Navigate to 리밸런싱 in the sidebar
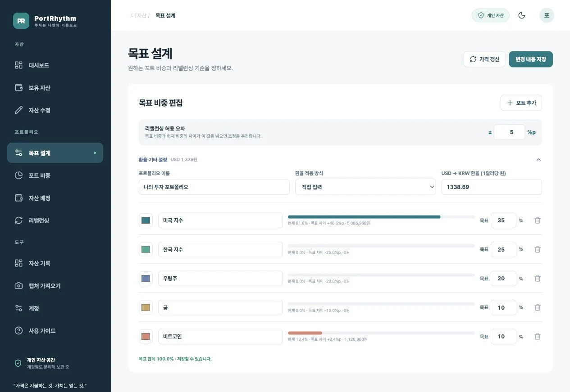 click(55, 221)
